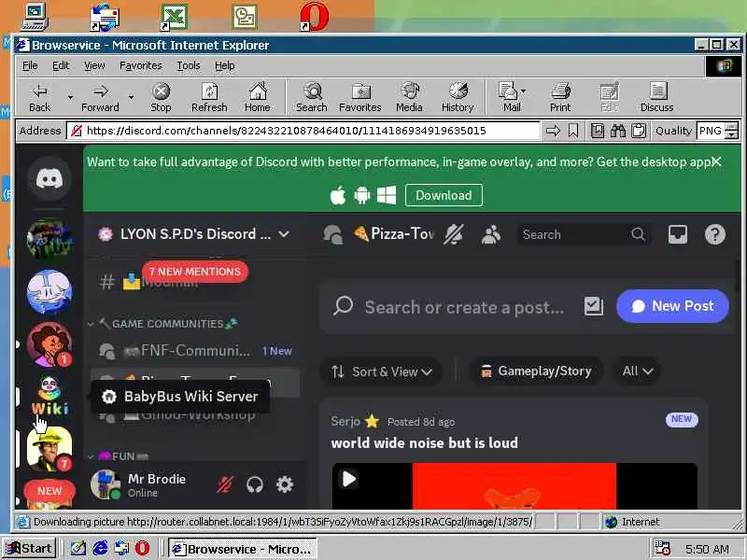747x560 pixels.
Task: Click the bookmark icon in address toolbar
Action: 573,131
